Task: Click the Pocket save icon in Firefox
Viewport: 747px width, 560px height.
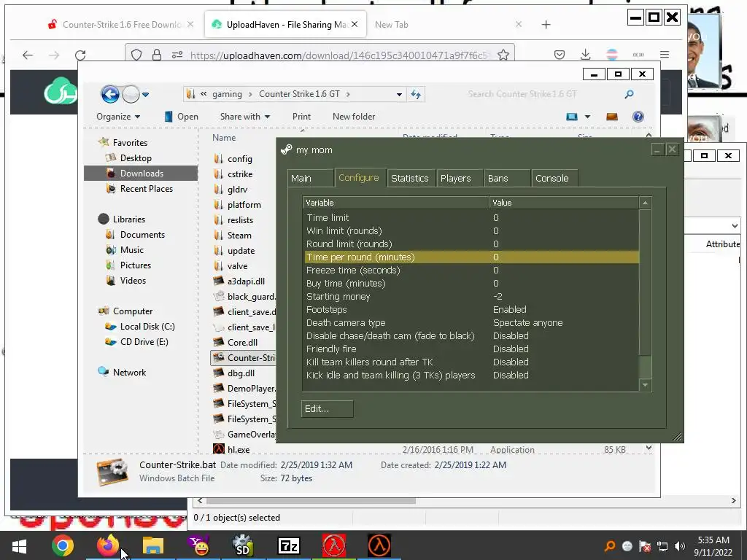Action: 560,55
